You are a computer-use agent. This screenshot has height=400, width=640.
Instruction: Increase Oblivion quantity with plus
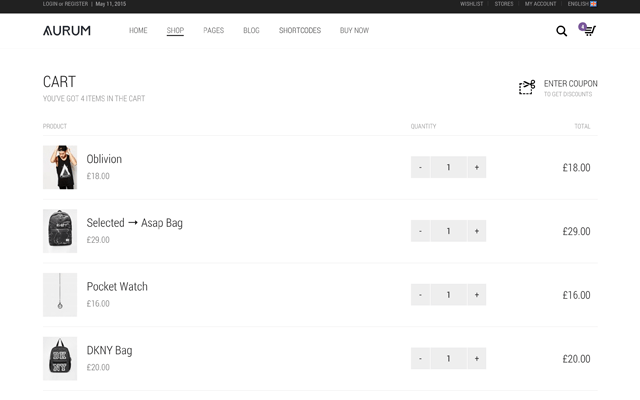click(x=477, y=167)
